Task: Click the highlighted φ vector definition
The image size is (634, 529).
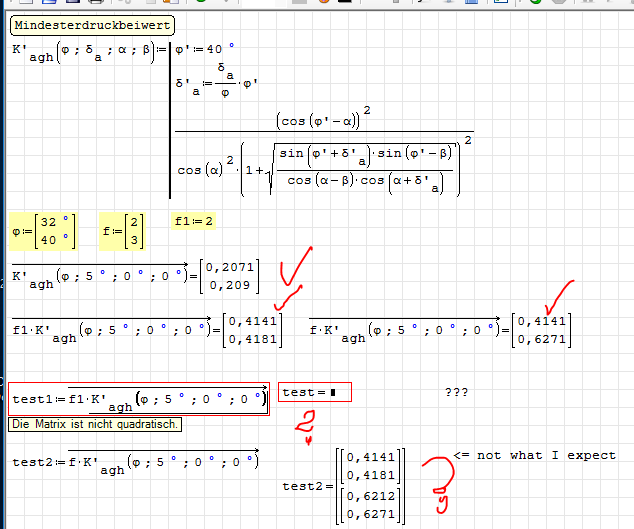Action: (42, 230)
